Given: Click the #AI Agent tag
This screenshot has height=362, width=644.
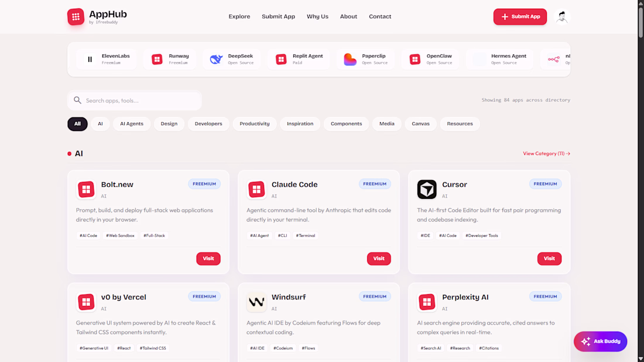Looking at the screenshot, I should [259, 236].
